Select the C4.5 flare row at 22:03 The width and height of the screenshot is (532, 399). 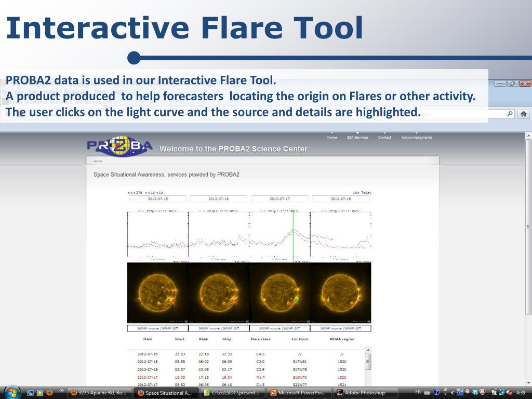point(246,354)
